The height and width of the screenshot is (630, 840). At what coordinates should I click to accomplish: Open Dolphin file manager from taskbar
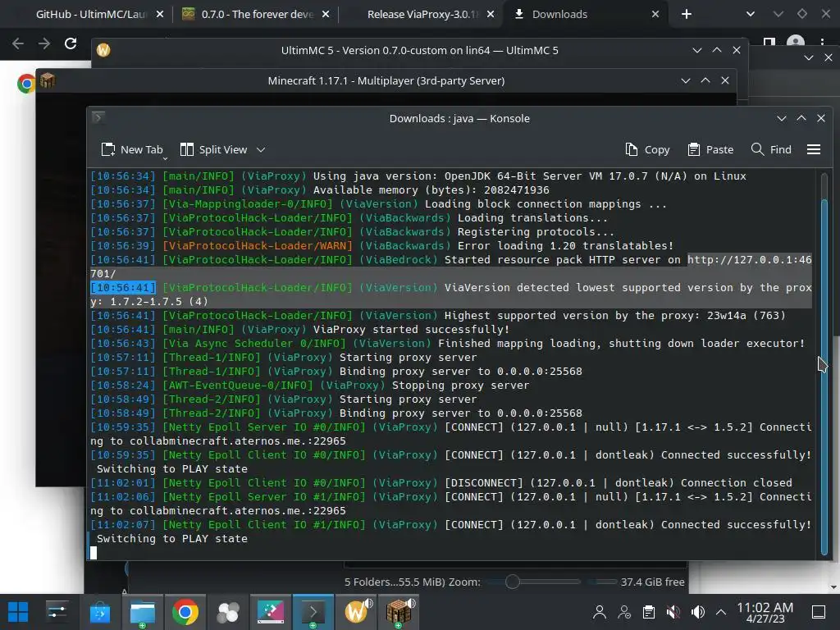tap(143, 612)
